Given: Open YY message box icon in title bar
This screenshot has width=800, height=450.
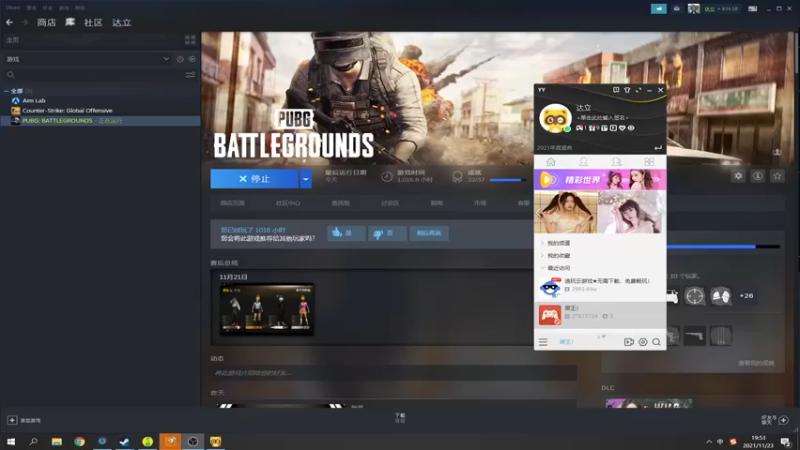Looking at the screenshot, I should tap(616, 90).
